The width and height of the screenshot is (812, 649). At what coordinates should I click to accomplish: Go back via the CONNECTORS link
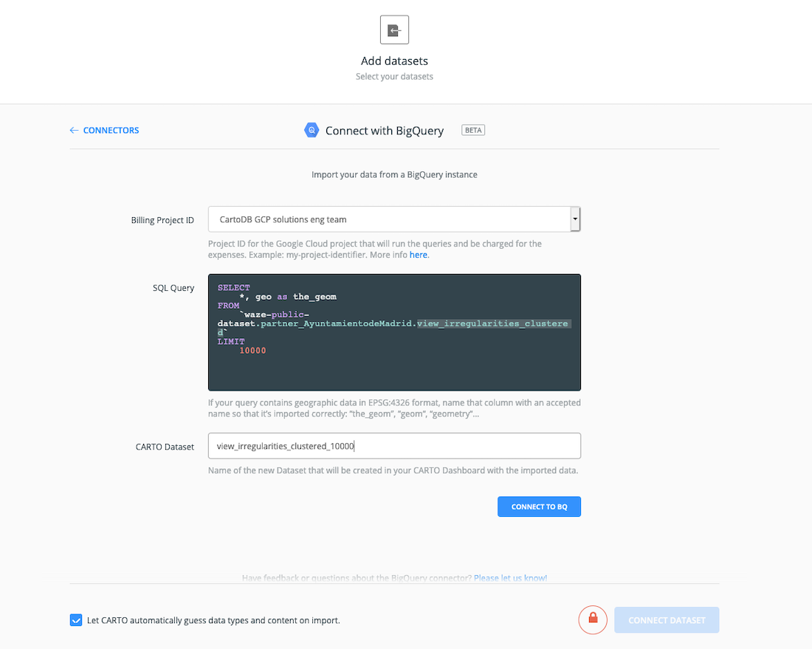(109, 130)
